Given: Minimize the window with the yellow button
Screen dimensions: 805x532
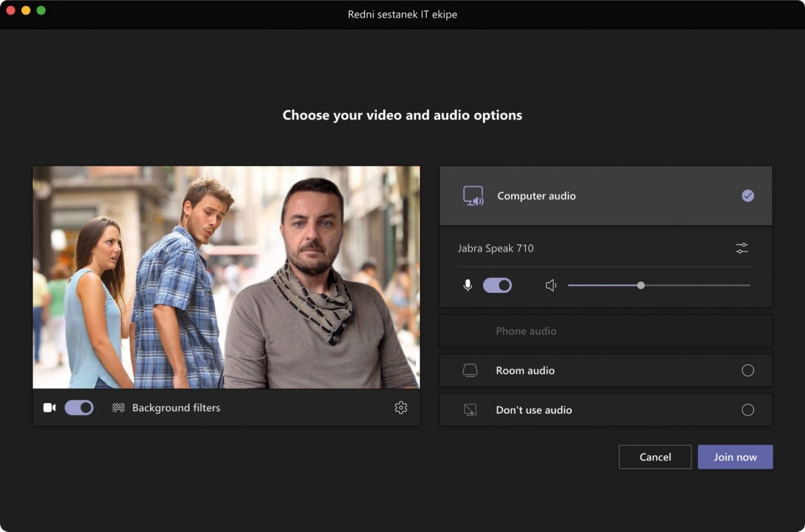Looking at the screenshot, I should pyautogui.click(x=26, y=11).
